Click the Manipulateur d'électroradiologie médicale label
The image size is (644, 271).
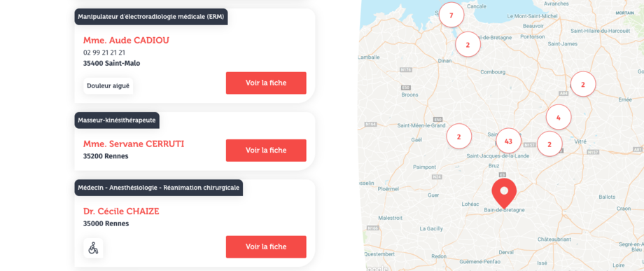[x=151, y=17]
